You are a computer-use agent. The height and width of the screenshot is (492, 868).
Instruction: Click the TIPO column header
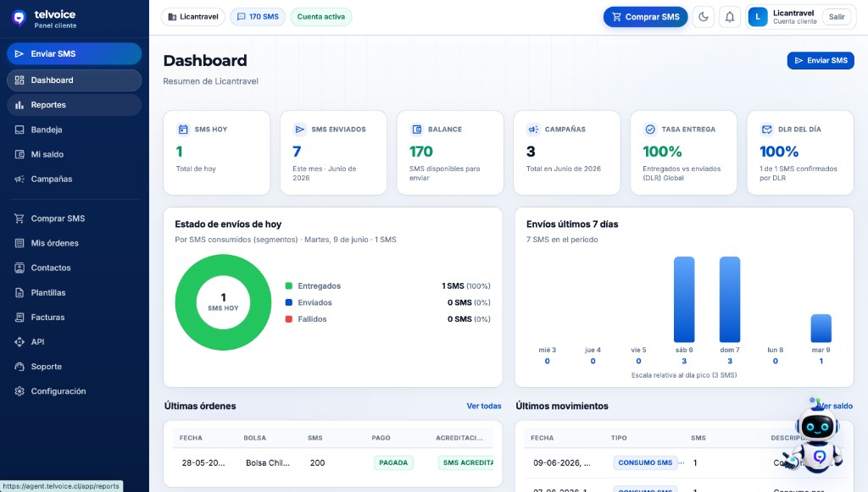click(x=619, y=438)
